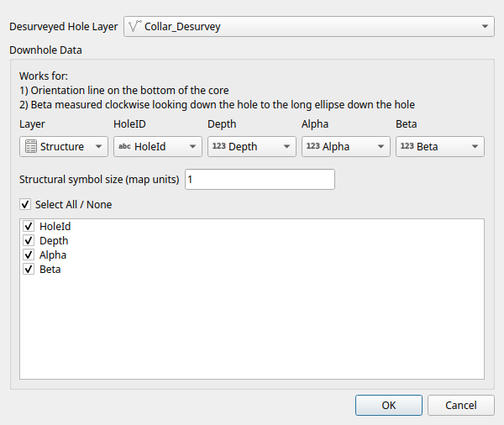Open the Beta field dropdown
Screen dimensions: 504x425
tap(439, 147)
